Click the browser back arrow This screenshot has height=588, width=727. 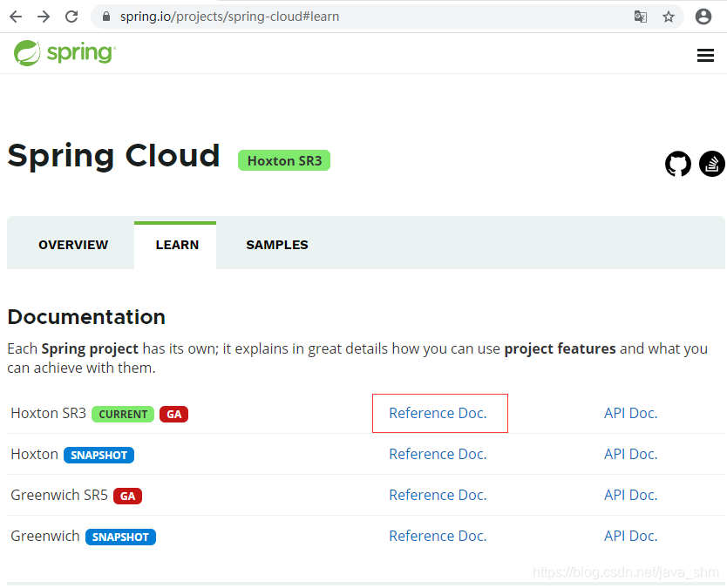16,17
